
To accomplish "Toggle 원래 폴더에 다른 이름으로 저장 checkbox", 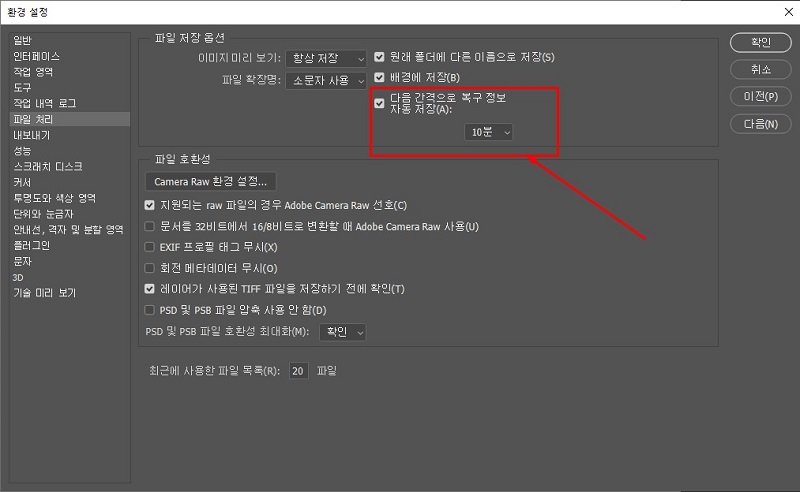I will [379, 57].
